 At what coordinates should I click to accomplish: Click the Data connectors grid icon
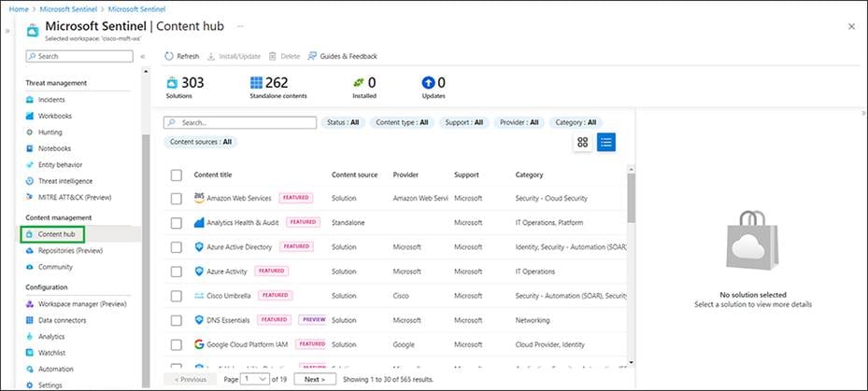click(30, 320)
